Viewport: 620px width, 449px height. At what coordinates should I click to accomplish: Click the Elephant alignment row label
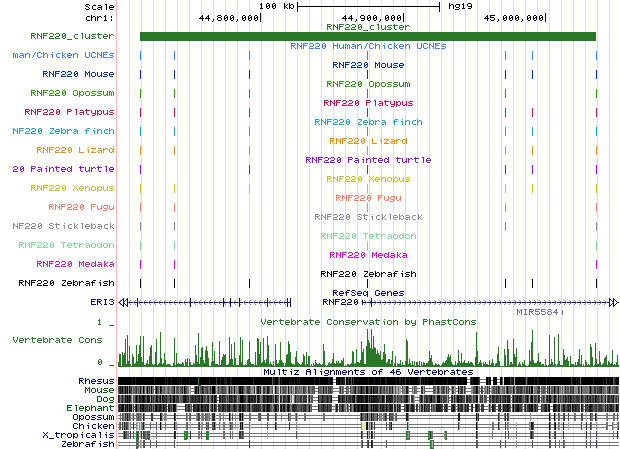pyautogui.click(x=92, y=408)
